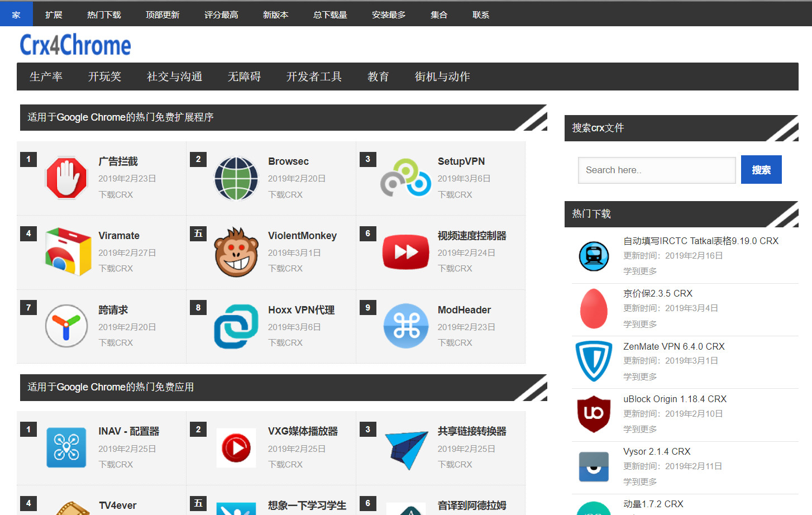
Task: Click the INAV drone configurator icon
Action: click(66, 447)
